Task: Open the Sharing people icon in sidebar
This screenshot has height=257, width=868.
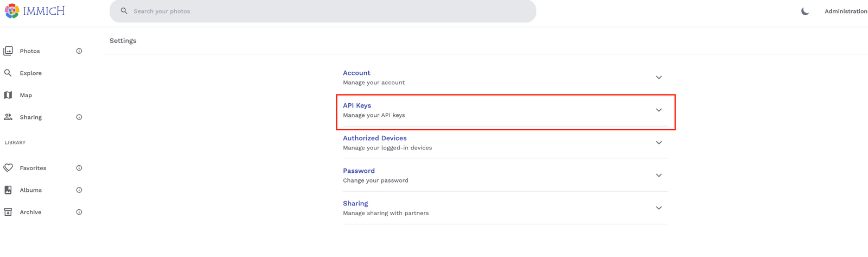Action: click(8, 117)
